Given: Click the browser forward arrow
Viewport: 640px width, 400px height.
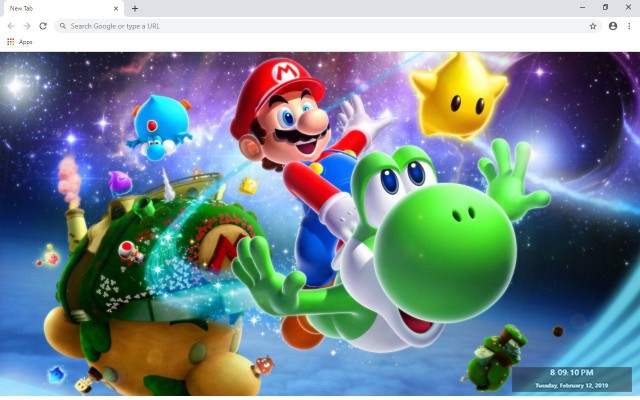Looking at the screenshot, I should click(27, 26).
